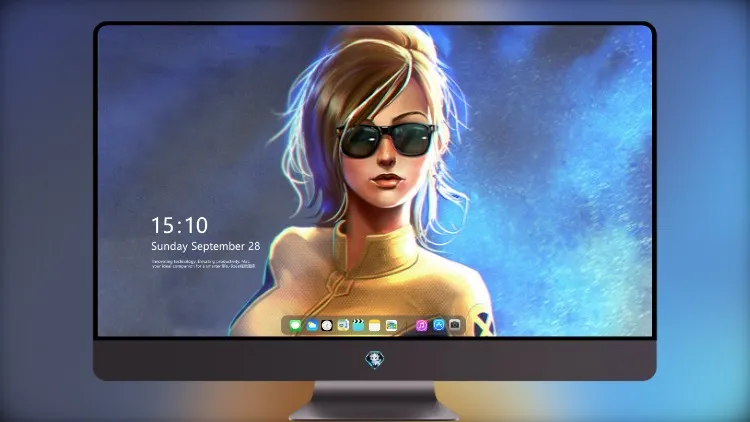Open the Weather app in dock
The image size is (750, 422).
click(x=311, y=326)
